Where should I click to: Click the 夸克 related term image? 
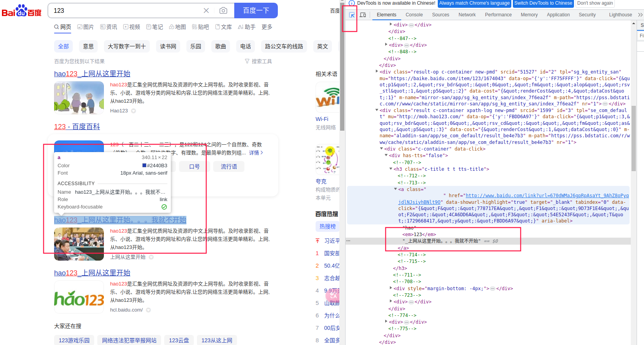click(x=327, y=159)
